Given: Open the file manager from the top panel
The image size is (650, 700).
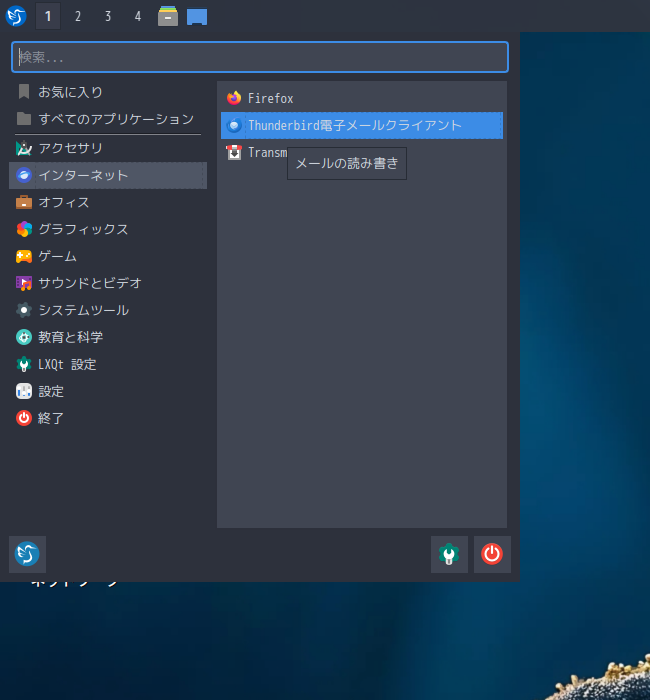Looking at the screenshot, I should click(168, 16).
